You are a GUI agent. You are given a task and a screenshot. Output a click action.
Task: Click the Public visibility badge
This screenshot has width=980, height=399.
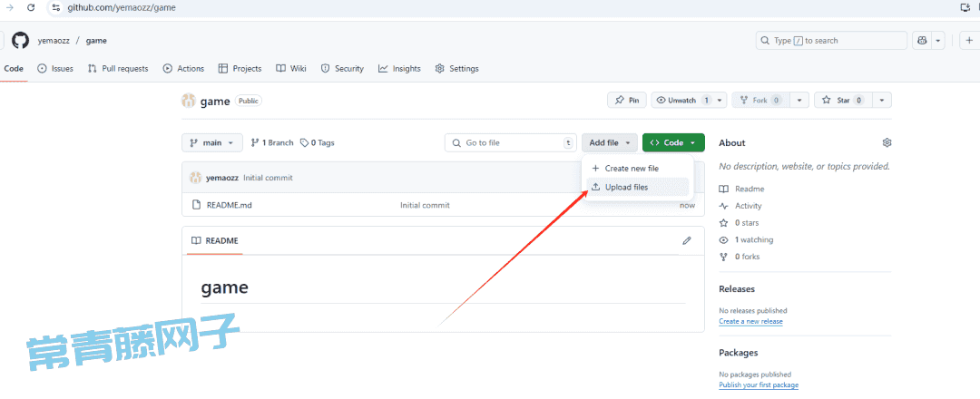tap(249, 101)
